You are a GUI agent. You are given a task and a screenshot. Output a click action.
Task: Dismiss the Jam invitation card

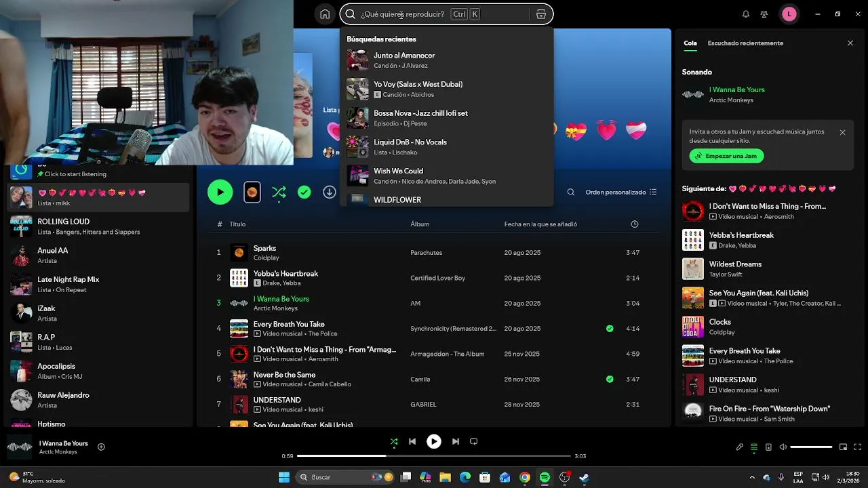point(842,133)
